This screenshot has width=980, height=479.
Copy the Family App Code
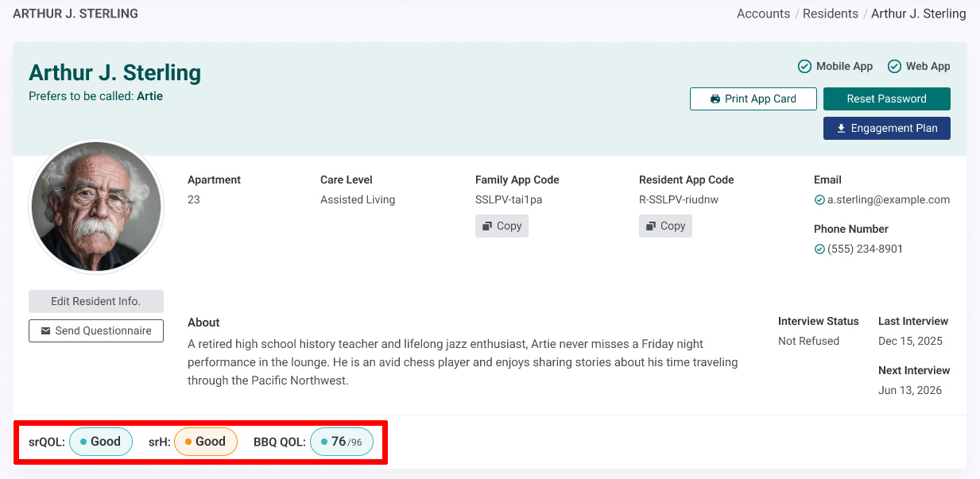502,226
